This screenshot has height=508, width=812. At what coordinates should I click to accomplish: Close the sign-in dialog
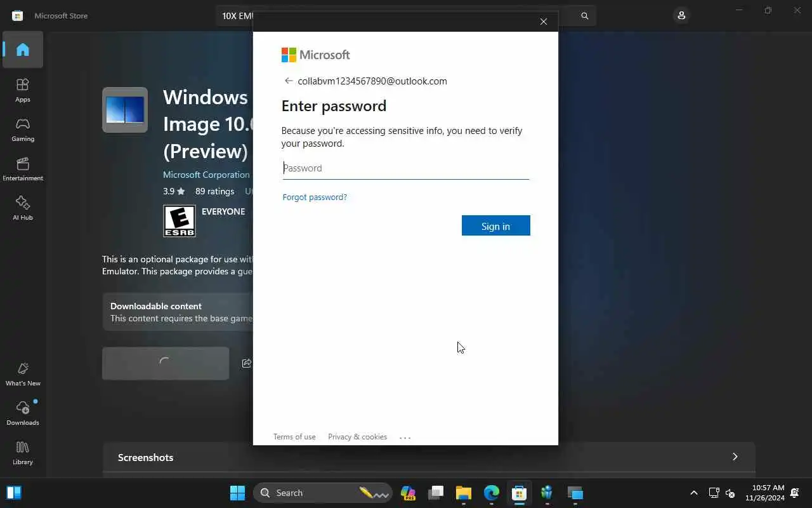tap(544, 22)
